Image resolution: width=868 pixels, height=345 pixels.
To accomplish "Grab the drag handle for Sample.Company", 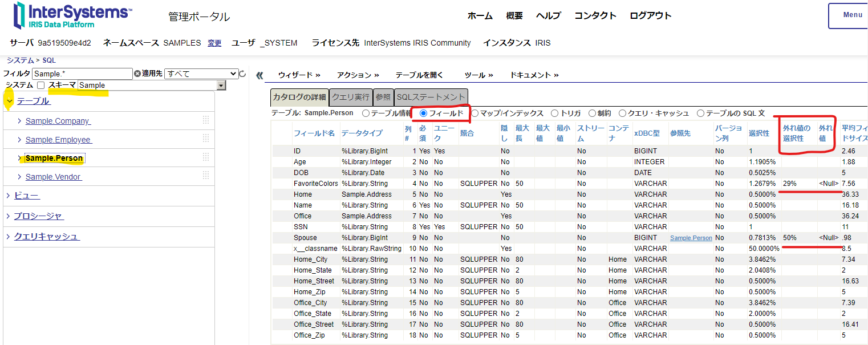I will point(206,120).
